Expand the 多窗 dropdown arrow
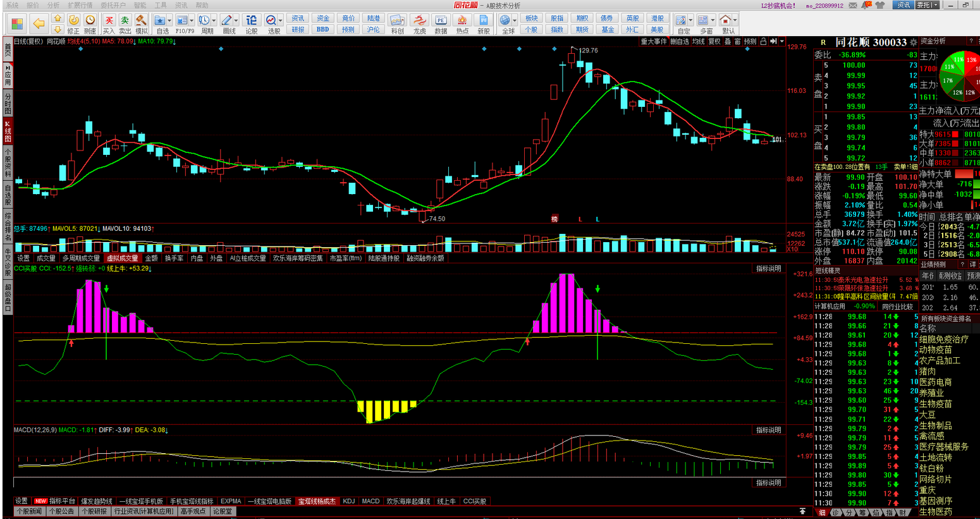The image size is (980, 519). click(713, 20)
